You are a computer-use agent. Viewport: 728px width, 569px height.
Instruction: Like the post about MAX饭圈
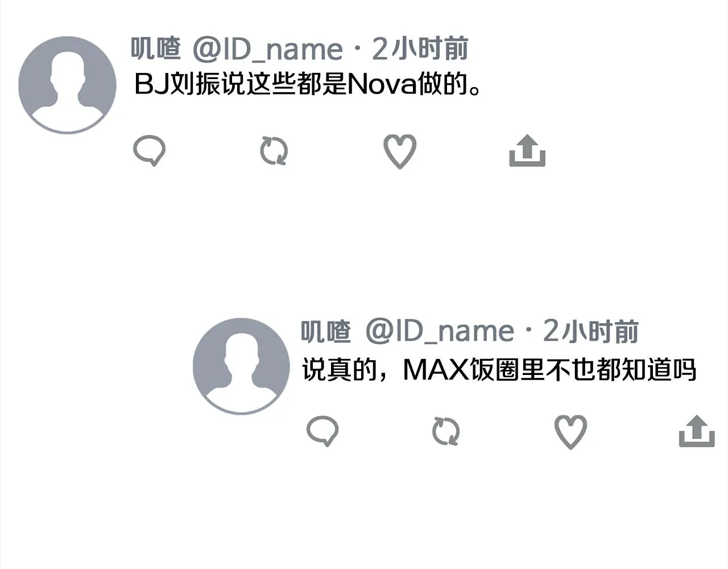(570, 432)
